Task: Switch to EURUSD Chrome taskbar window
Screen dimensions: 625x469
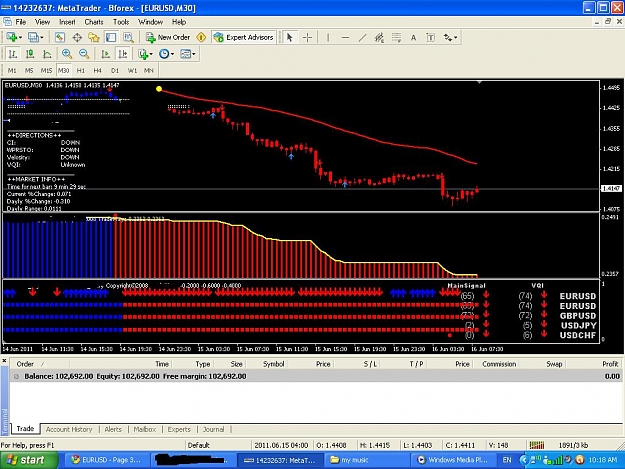Action: (106, 460)
